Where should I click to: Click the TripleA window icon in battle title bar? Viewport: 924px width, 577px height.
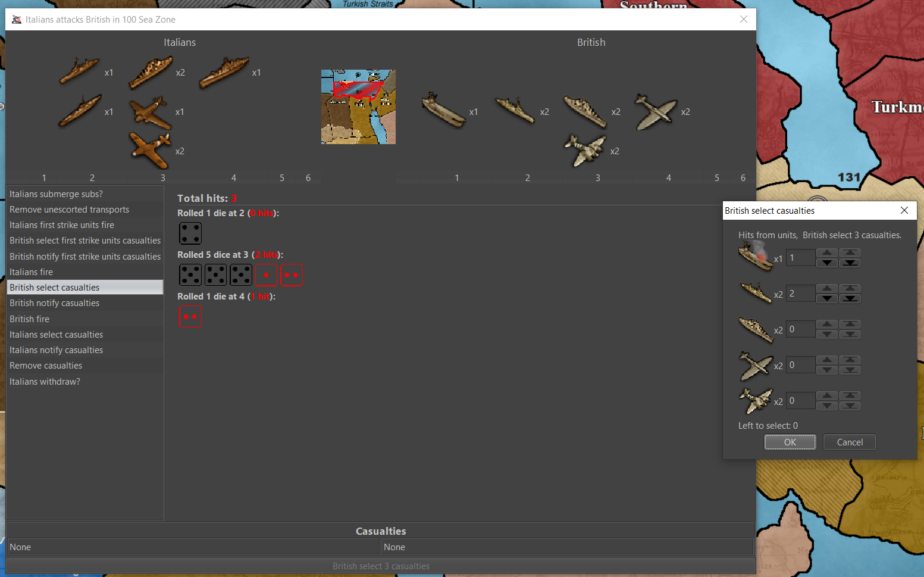pyautogui.click(x=17, y=20)
